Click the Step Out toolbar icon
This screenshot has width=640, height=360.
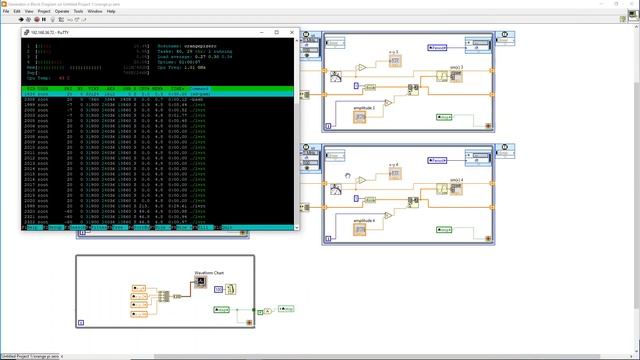point(84,20)
